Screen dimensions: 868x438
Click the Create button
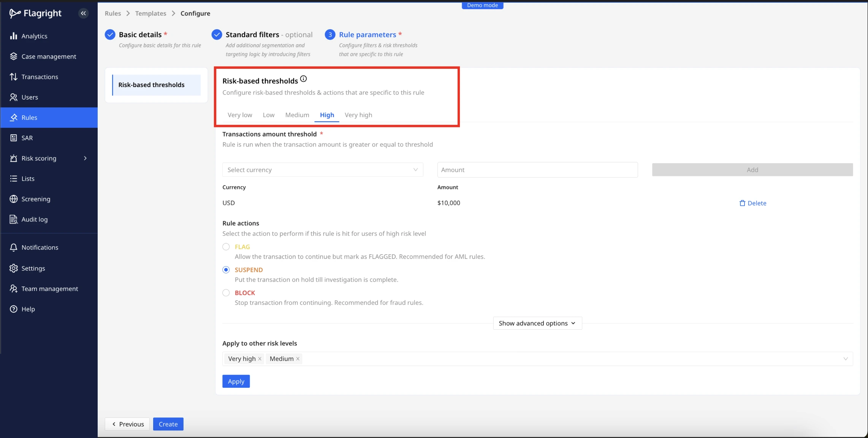tap(168, 424)
